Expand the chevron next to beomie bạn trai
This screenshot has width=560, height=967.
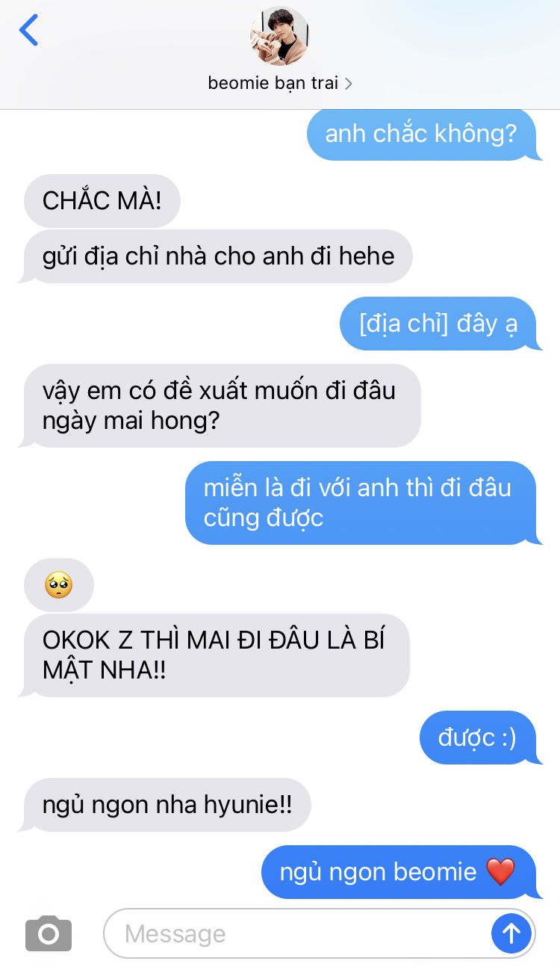[349, 84]
